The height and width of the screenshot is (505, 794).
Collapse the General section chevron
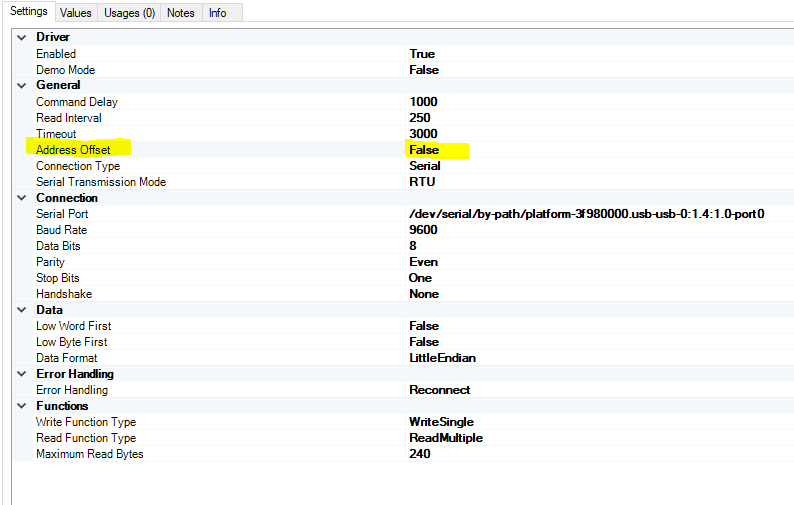click(21, 86)
